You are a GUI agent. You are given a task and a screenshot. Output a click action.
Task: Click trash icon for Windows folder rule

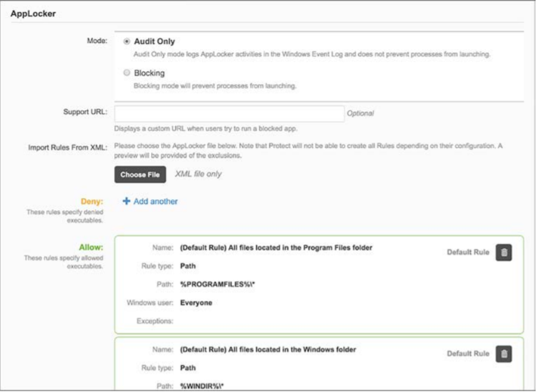[x=504, y=354]
